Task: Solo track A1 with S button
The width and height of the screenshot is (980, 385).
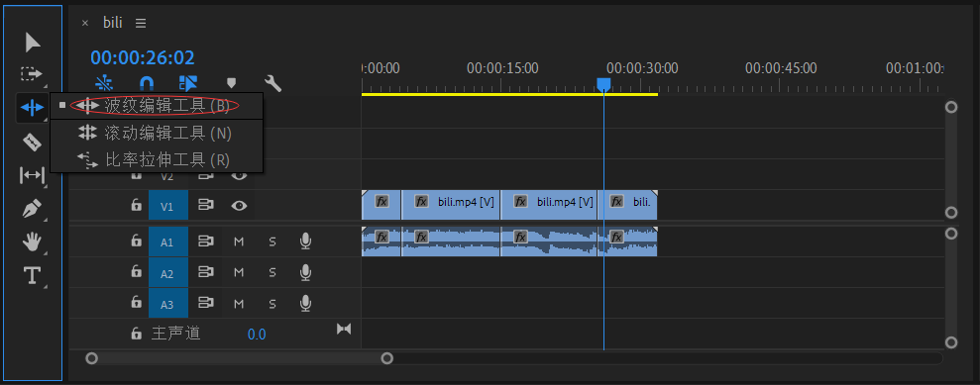Action: 272,241
